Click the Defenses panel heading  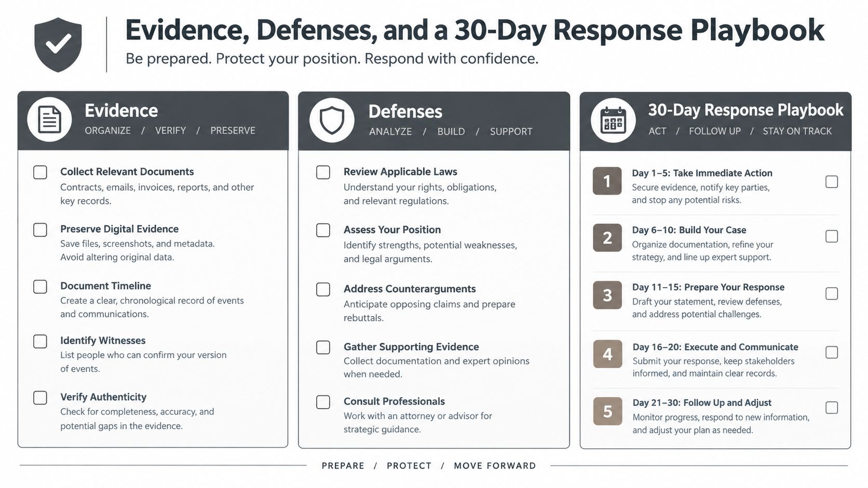pyautogui.click(x=405, y=112)
